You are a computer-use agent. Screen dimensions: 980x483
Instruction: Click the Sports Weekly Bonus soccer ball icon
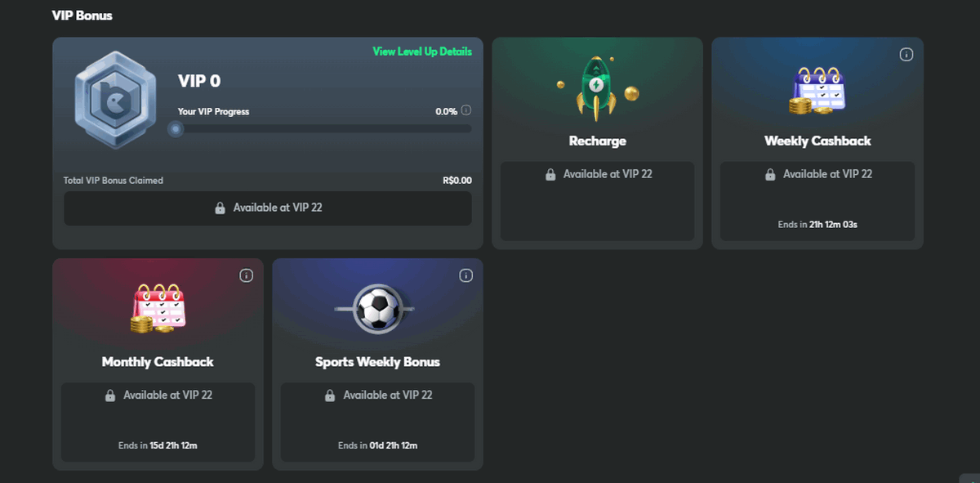tap(376, 309)
